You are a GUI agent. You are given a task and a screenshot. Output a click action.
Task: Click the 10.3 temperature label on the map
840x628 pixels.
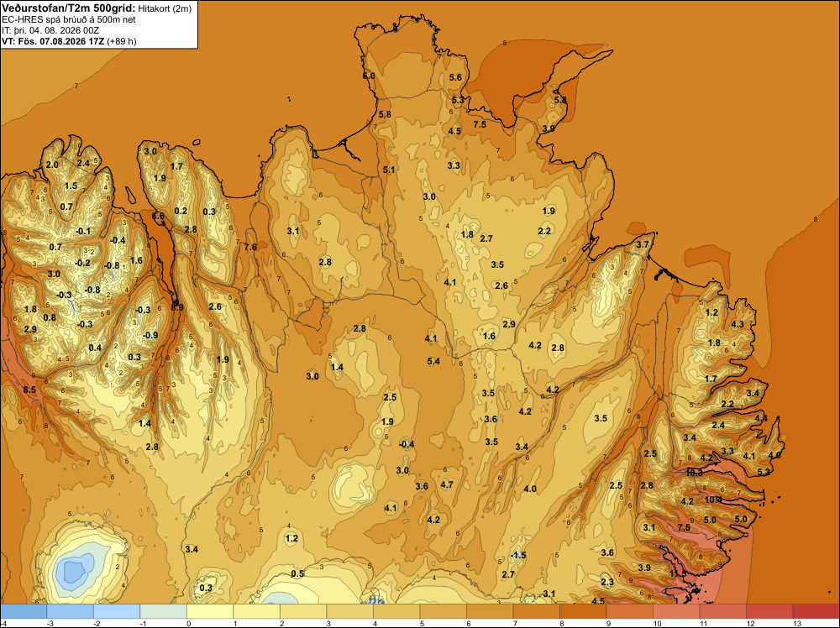point(695,473)
